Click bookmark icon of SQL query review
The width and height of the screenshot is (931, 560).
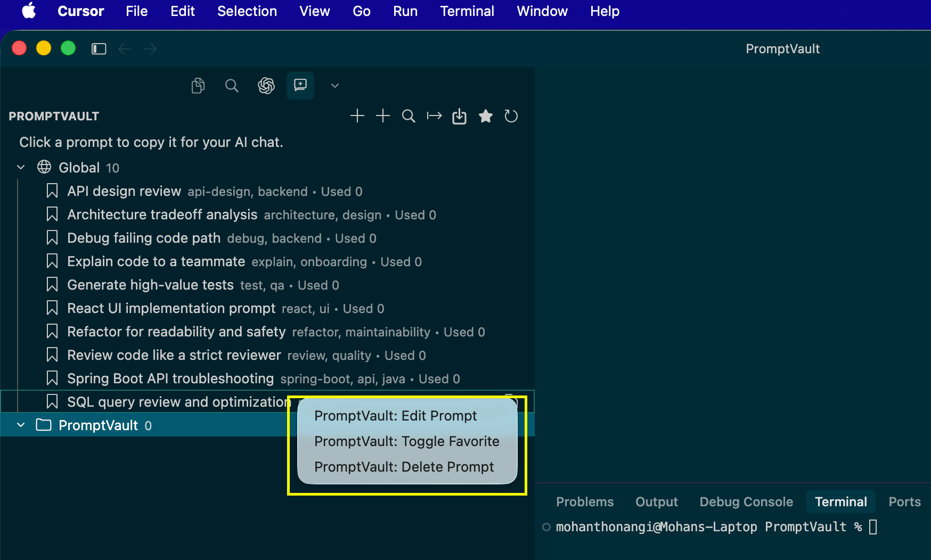pyautogui.click(x=52, y=402)
